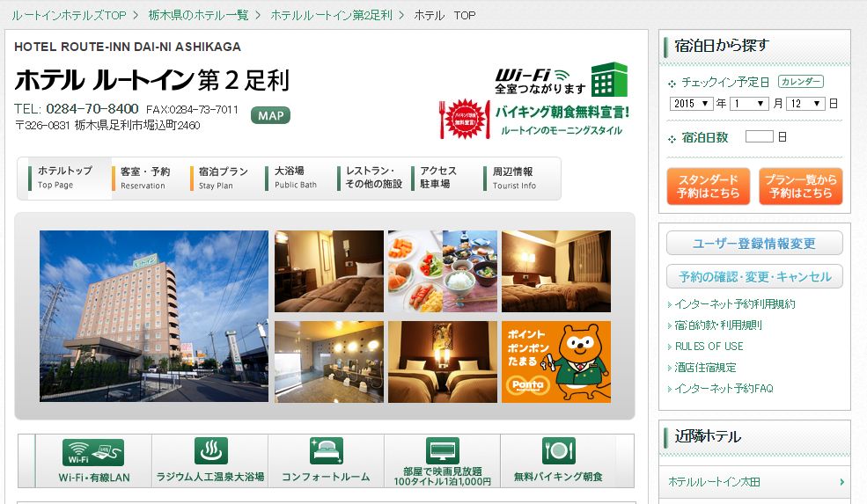Image resolution: width=867 pixels, height=504 pixels.
Task: Click プラン一覧から予約はこちら orange button
Action: coord(801,186)
